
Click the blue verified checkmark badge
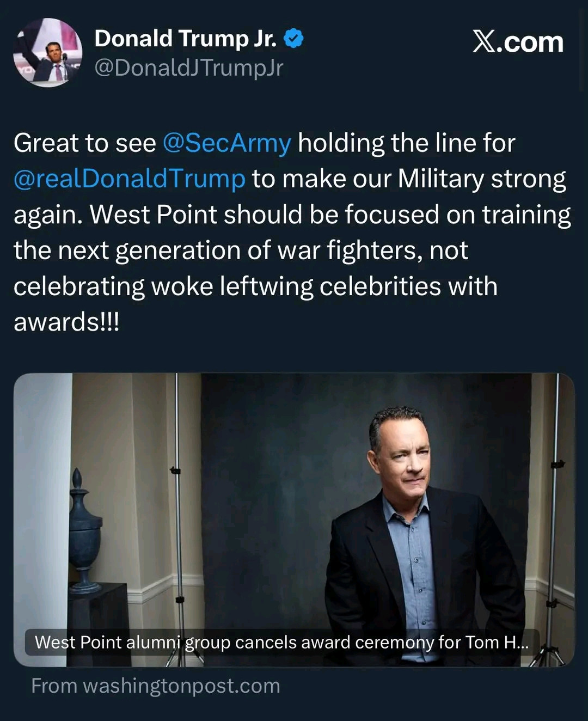pyautogui.click(x=294, y=39)
